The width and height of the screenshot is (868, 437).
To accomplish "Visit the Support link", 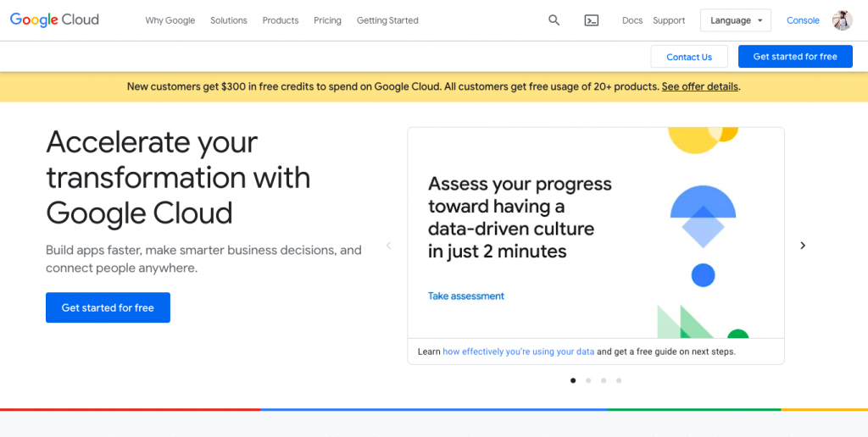I will [669, 20].
